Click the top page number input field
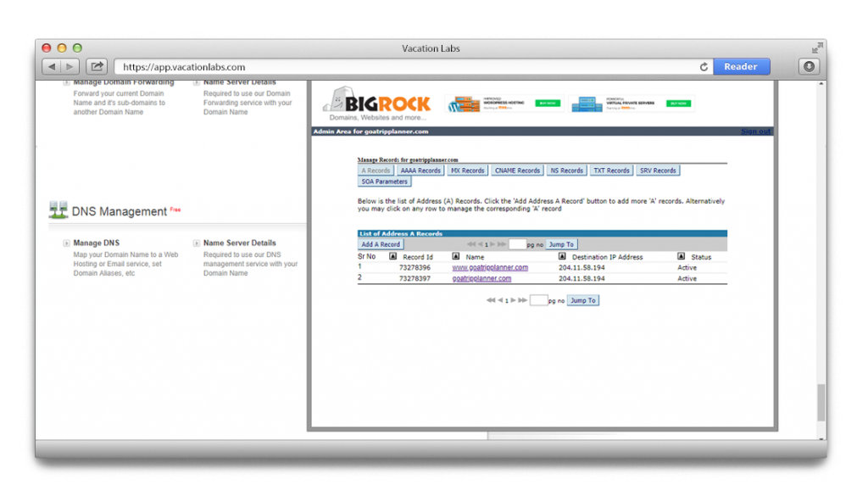 517,244
